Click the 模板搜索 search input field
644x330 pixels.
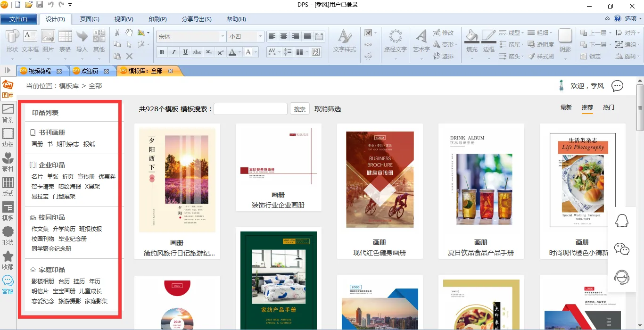[x=250, y=109]
